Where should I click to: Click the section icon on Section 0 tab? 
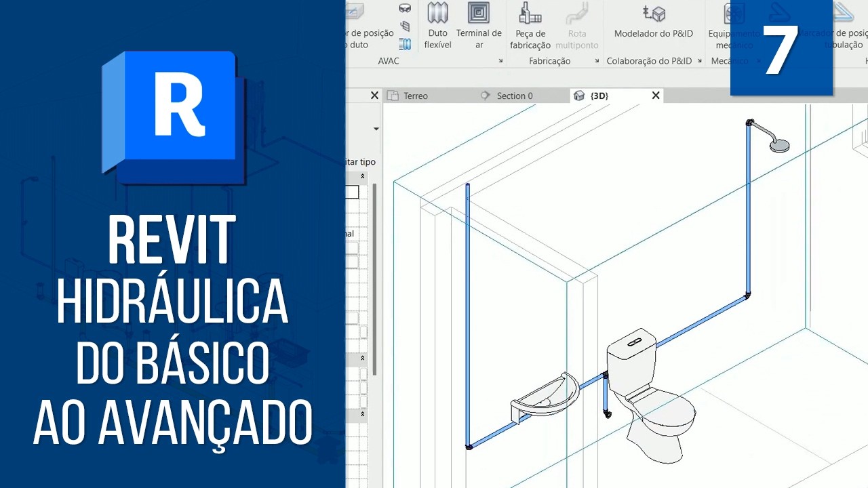485,96
